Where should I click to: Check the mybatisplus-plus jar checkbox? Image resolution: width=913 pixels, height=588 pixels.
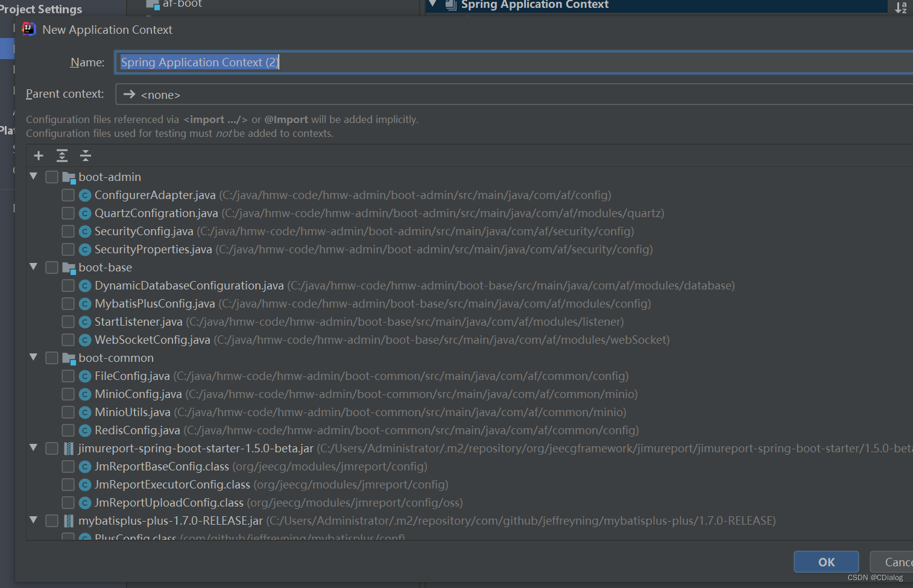(x=52, y=521)
